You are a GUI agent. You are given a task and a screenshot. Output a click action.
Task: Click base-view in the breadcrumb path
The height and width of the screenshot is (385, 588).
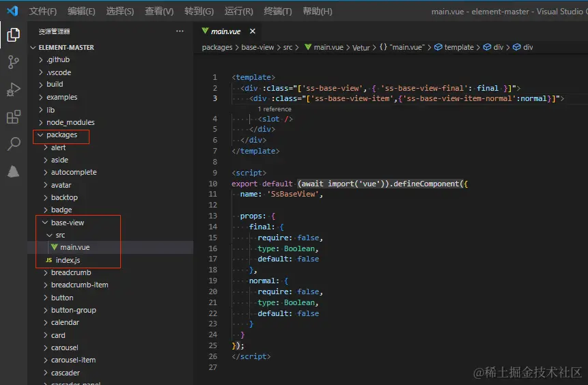pos(257,47)
